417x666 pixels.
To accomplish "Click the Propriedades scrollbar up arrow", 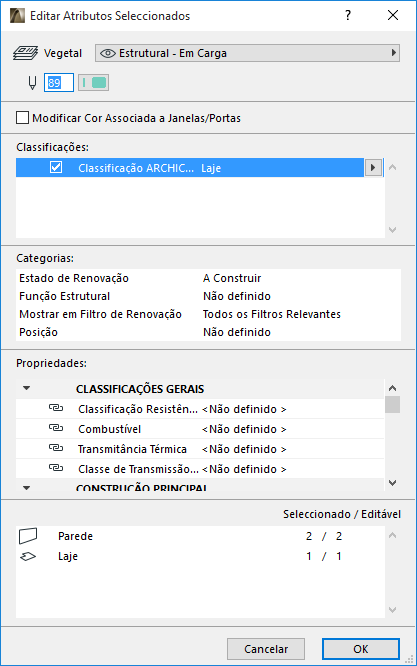I will click(392, 388).
